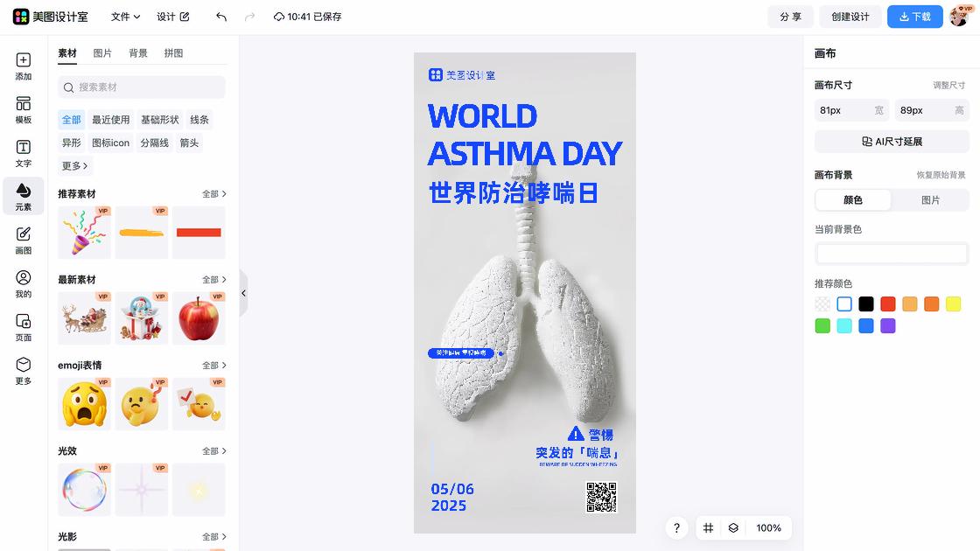Click the AI尺寸延展 button
Viewport: 980px width, 551px height.
pos(892,141)
